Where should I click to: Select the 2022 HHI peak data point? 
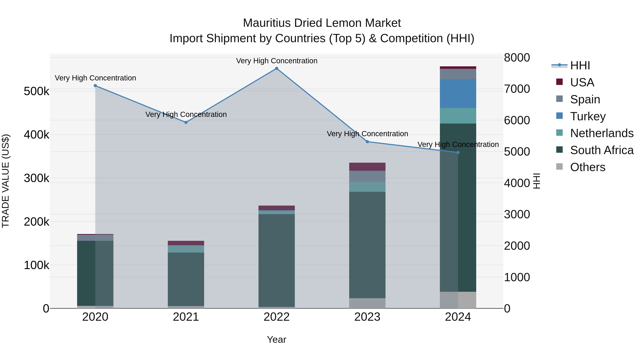tap(277, 68)
